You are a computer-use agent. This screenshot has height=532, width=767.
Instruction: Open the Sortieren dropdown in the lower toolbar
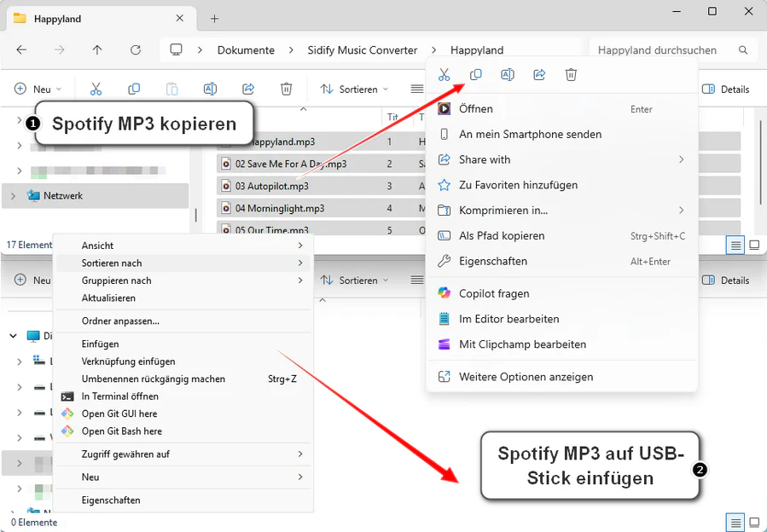354,280
